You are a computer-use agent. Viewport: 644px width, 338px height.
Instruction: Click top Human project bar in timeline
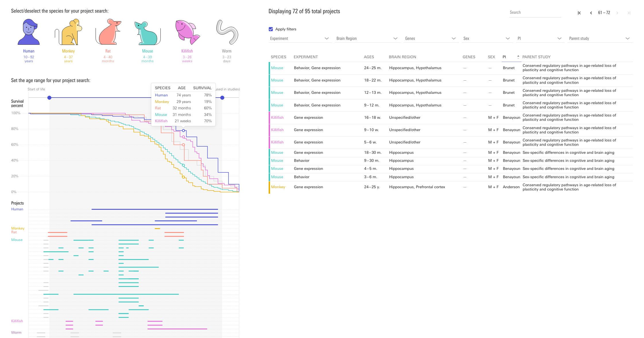(155, 209)
